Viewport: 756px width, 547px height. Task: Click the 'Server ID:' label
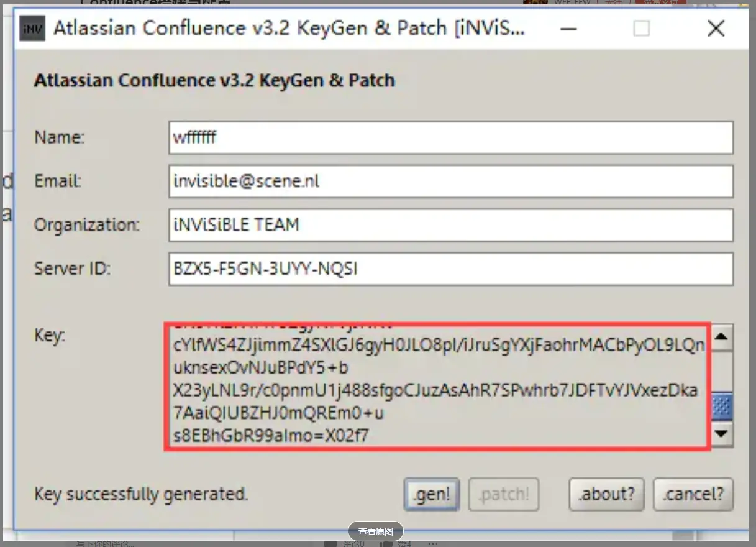coord(72,269)
